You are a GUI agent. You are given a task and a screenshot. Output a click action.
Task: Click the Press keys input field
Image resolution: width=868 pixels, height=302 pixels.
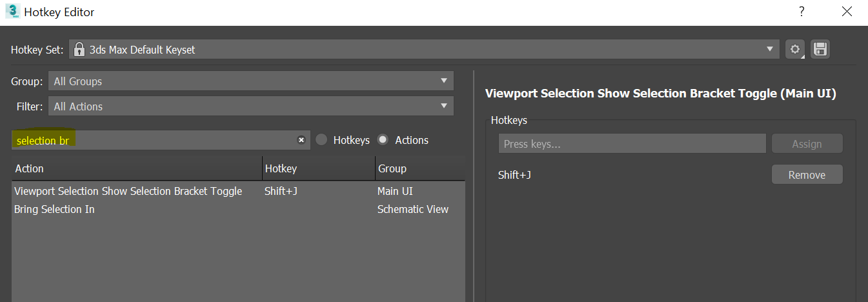click(632, 144)
